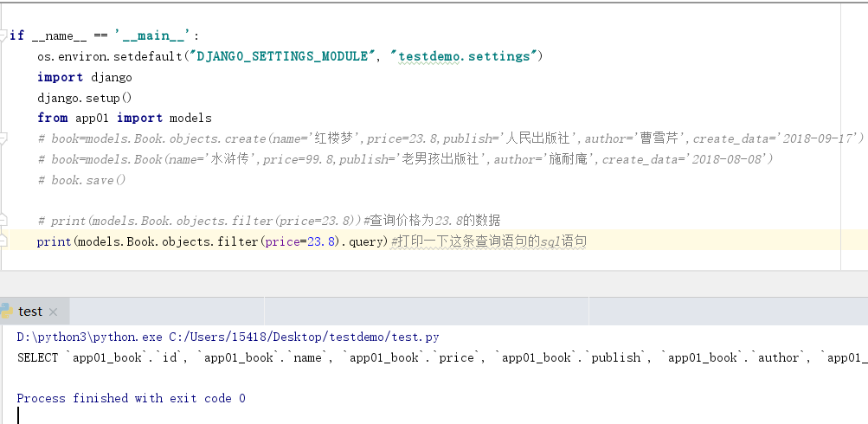The height and width of the screenshot is (424, 868).
Task: Toggle fold marker beside filter(price=23.8) comment
Action: pos(3,221)
